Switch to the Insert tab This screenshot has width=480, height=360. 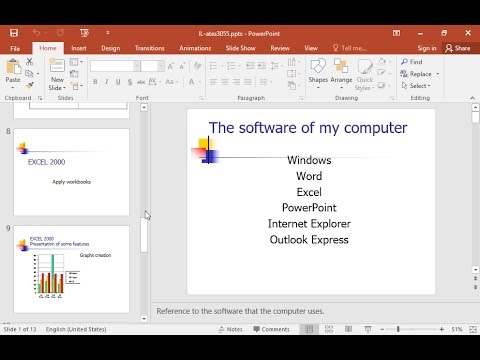[79, 48]
